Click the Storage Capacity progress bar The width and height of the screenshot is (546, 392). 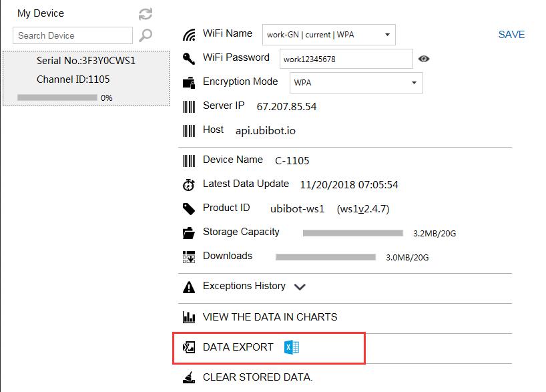point(352,233)
